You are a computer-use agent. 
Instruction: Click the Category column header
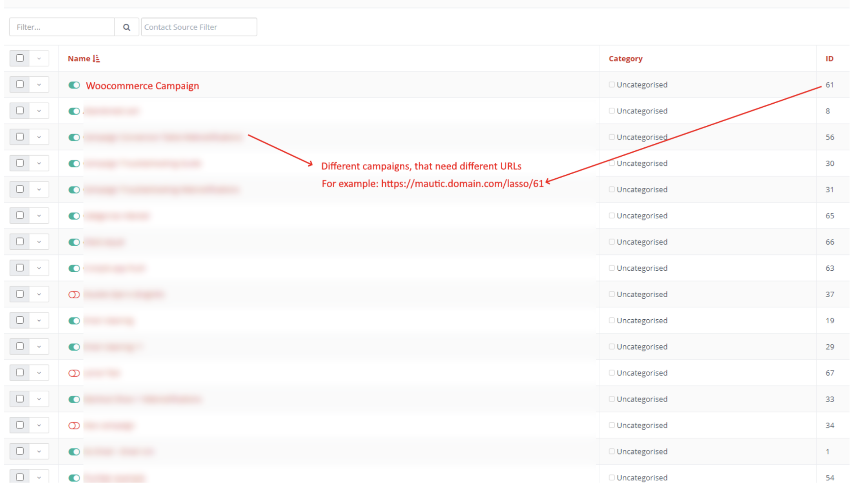pos(626,58)
